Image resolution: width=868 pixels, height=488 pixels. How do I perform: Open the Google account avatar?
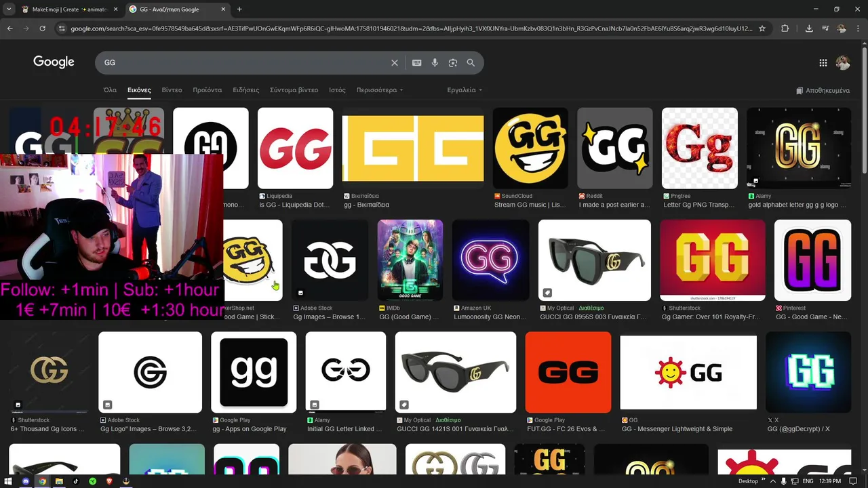843,62
